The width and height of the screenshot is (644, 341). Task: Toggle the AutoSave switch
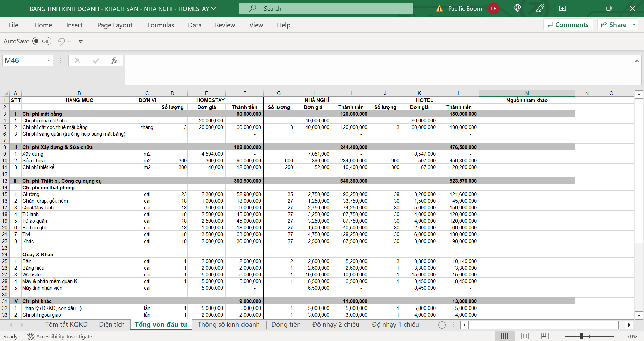[x=42, y=41]
